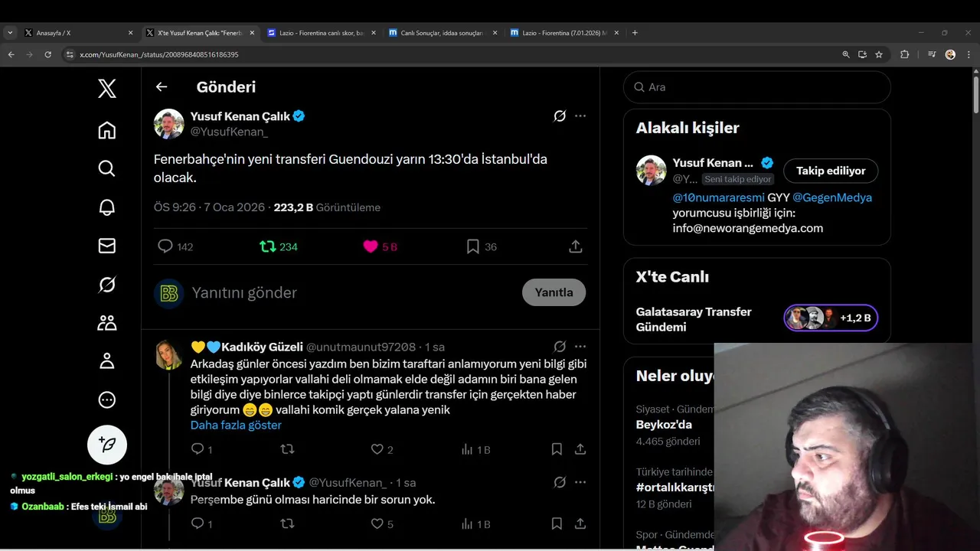Open Communities people icon
980x551 pixels.
pos(107,323)
